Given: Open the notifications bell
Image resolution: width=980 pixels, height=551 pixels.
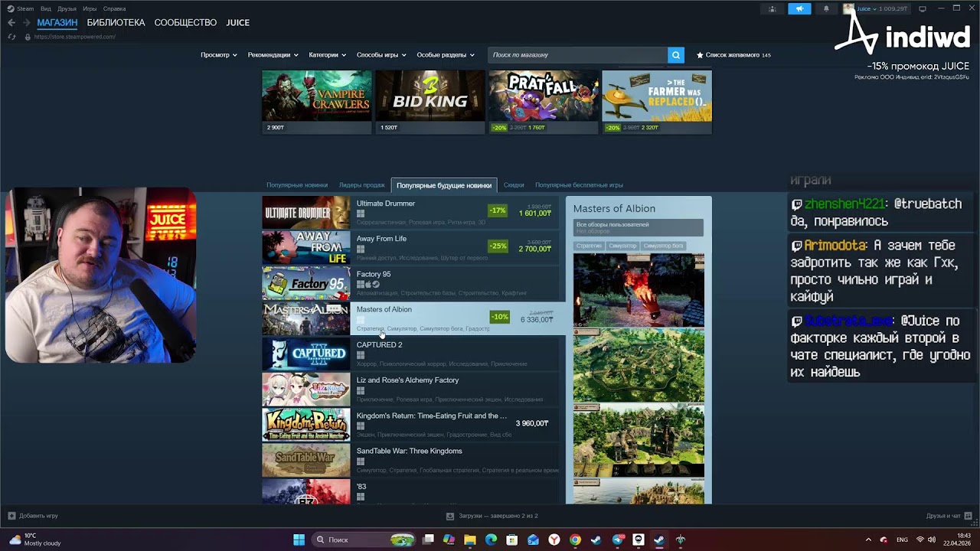Looking at the screenshot, I should click(826, 8).
